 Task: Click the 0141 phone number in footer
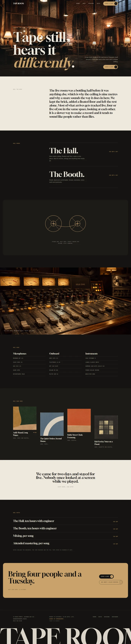coord(18,621)
